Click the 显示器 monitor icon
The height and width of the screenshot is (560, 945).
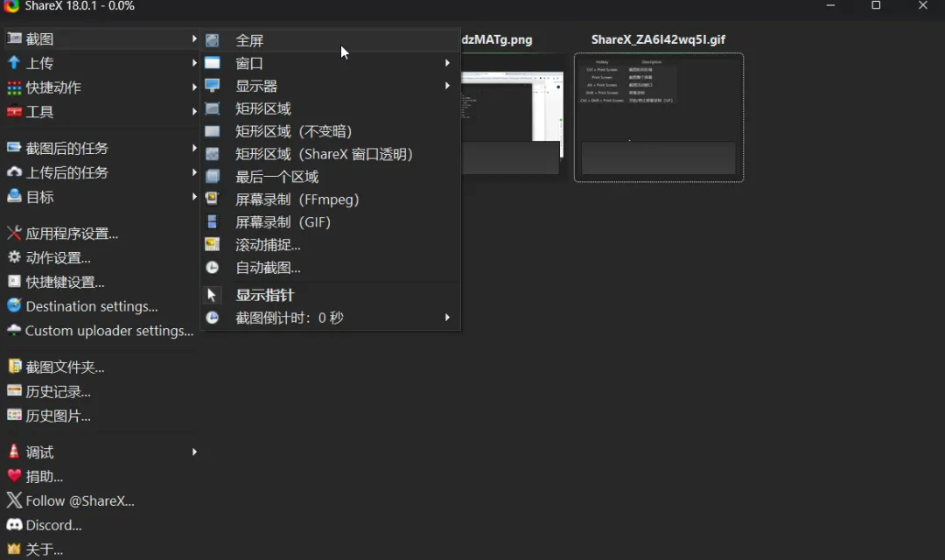coord(212,86)
